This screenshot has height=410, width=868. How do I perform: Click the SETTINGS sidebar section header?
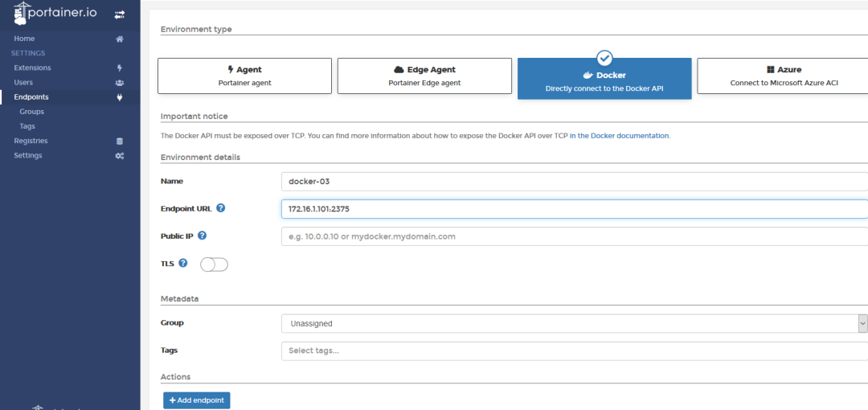pyautogui.click(x=28, y=53)
